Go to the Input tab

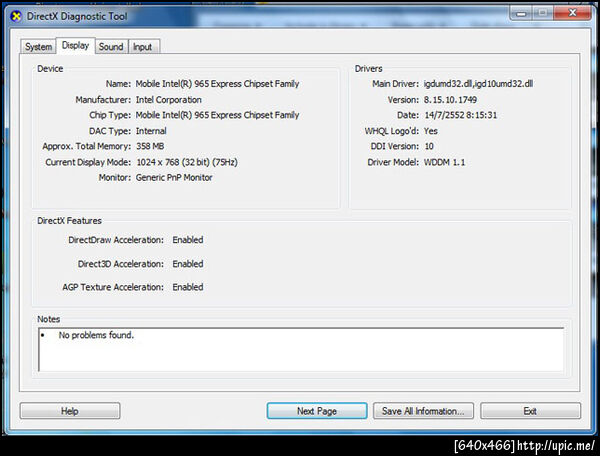(143, 47)
